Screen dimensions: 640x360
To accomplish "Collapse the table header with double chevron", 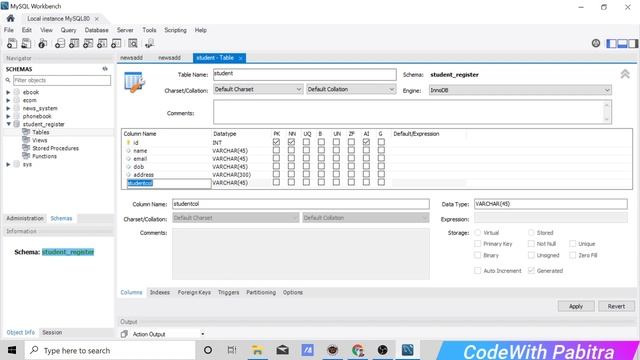I will 625,74.
